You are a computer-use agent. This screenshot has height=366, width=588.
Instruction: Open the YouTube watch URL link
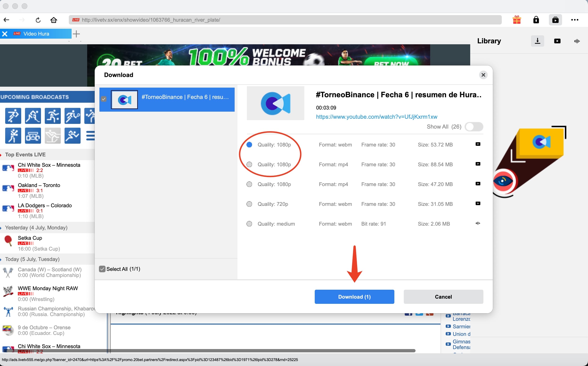pos(376,117)
